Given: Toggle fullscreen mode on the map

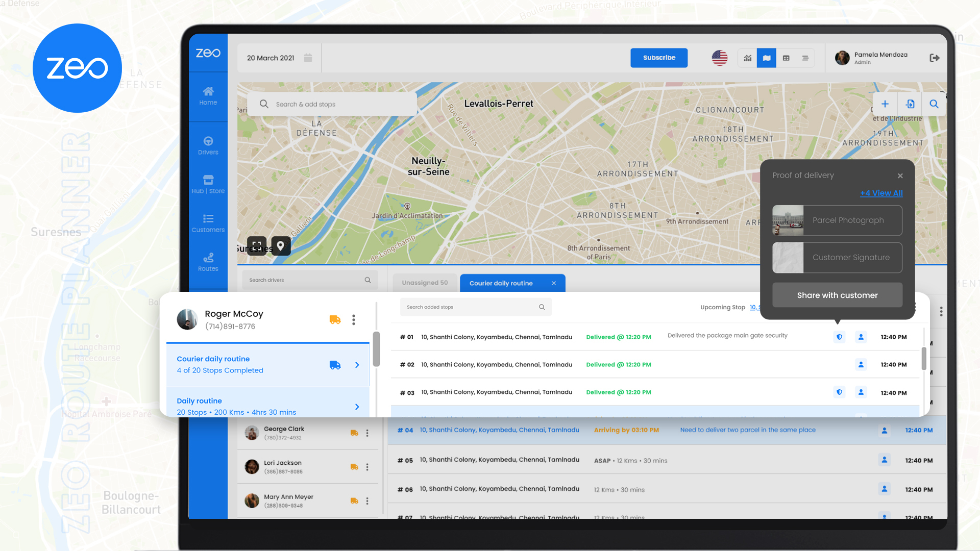Looking at the screenshot, I should [x=257, y=246].
